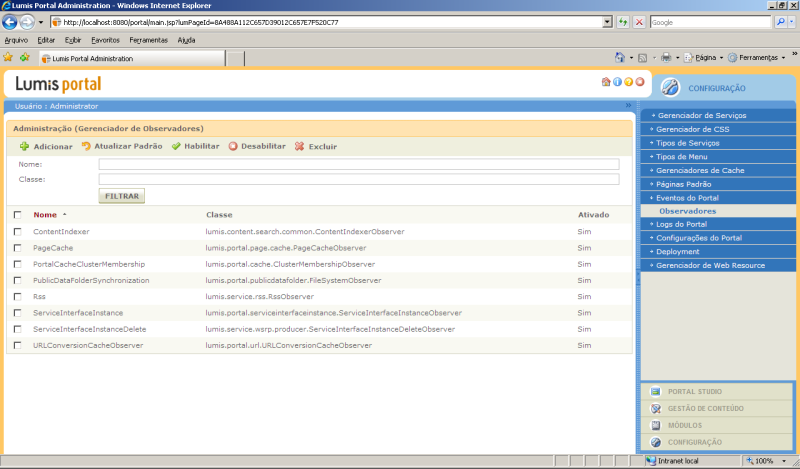800x469 pixels.
Task: Open the Ajuda menu
Action: [x=186, y=40]
